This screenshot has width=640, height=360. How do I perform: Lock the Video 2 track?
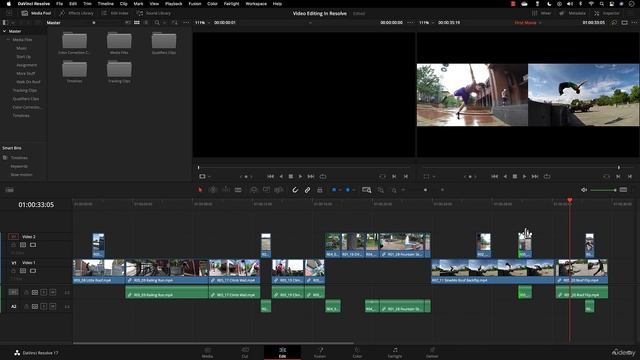[13, 245]
